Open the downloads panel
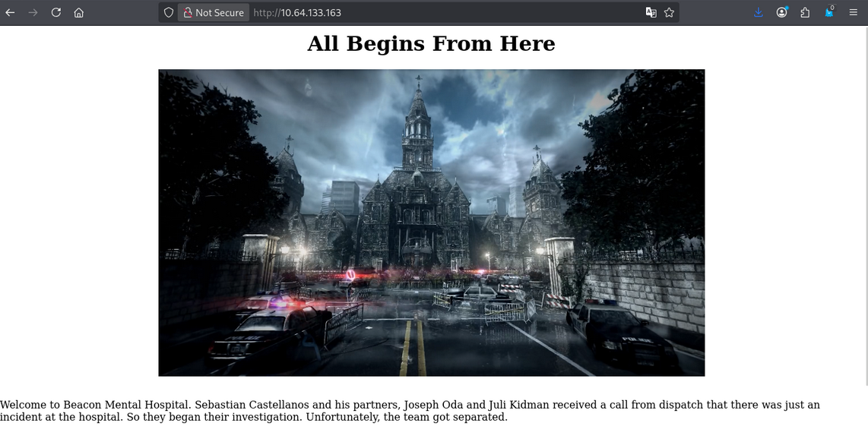The height and width of the screenshot is (439, 868). coord(759,13)
